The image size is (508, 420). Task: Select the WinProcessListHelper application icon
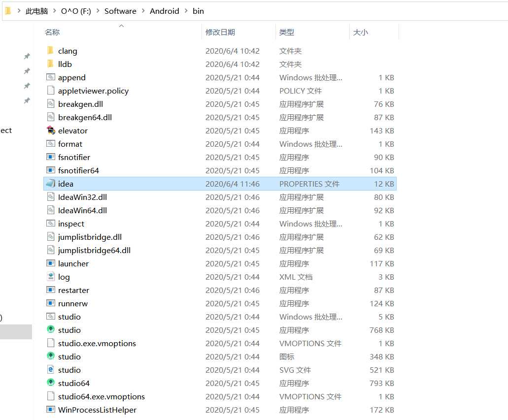click(51, 409)
